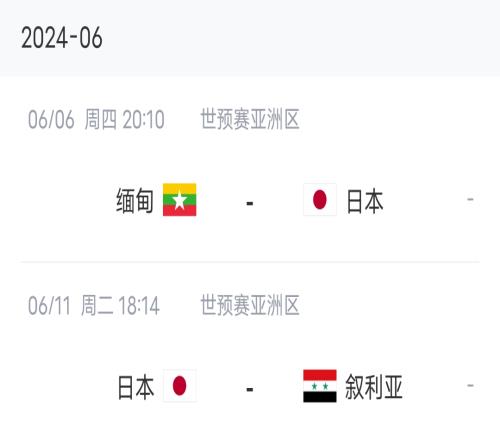Image resolution: width=500 pixels, height=440 pixels.
Task: Click the 06/11 周二 18:14 date text
Action: click(x=94, y=305)
